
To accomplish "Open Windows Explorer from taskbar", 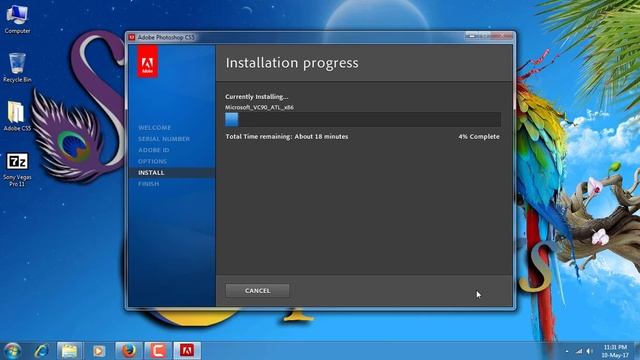I will [x=69, y=351].
